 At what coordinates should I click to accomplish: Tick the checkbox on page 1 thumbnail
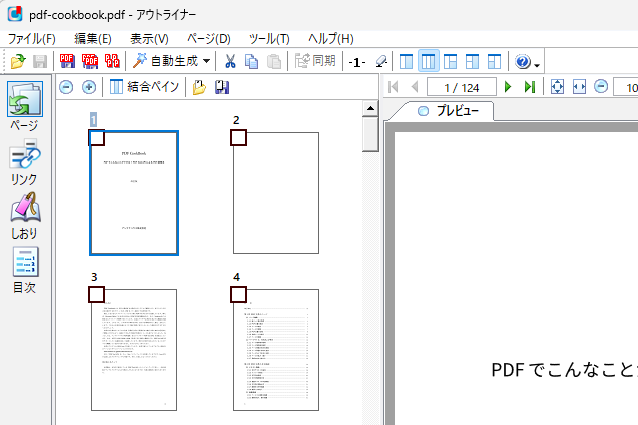click(97, 137)
